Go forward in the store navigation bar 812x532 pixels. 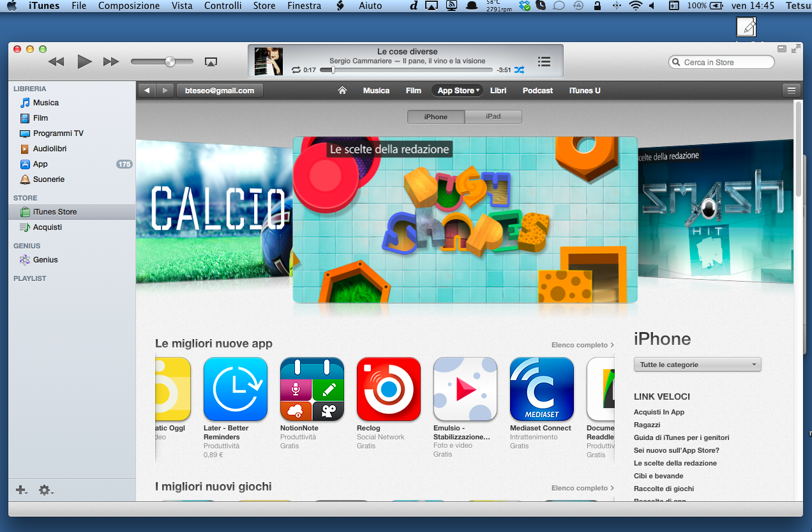[x=165, y=91]
